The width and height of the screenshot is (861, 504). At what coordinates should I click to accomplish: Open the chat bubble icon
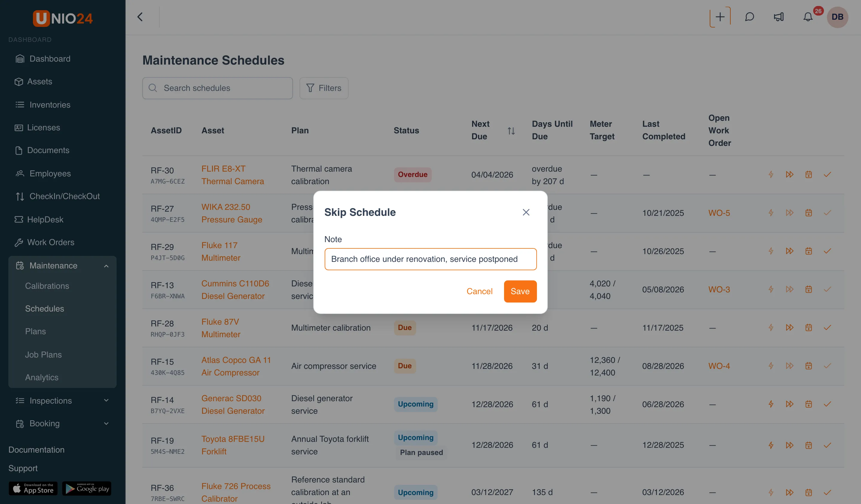(x=749, y=17)
